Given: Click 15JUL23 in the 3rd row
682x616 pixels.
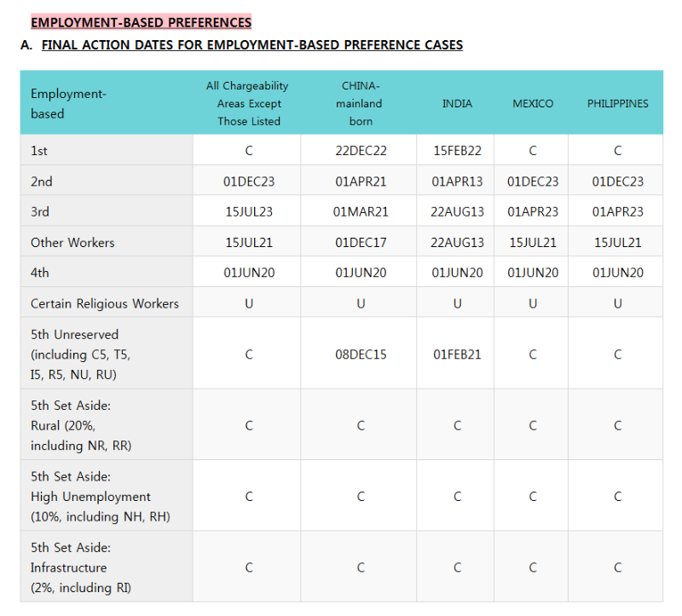Looking at the screenshot, I should [x=249, y=211].
